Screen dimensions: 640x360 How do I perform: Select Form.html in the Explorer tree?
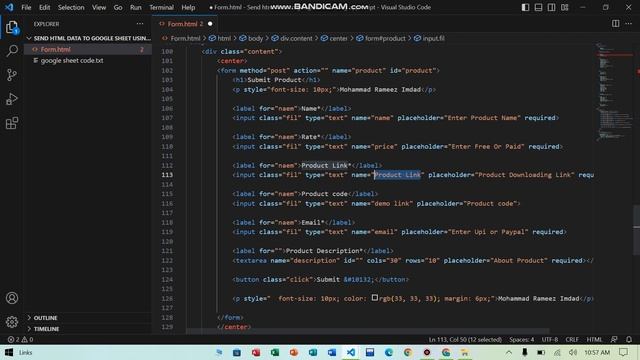88,49
